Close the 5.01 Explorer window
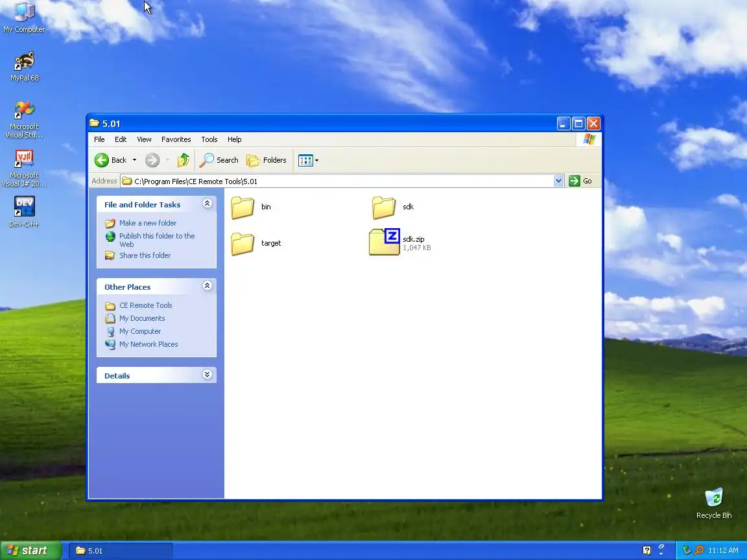The width and height of the screenshot is (747, 560). click(593, 124)
